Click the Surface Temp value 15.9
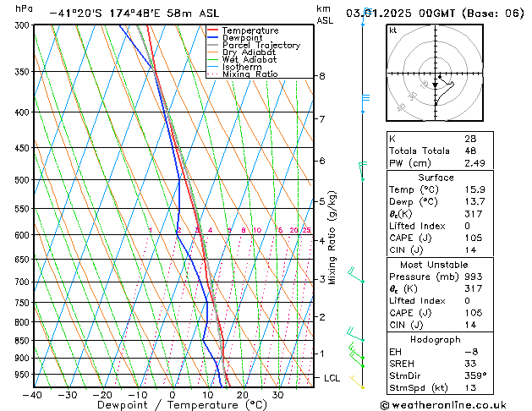The image size is (532, 411). click(x=474, y=189)
